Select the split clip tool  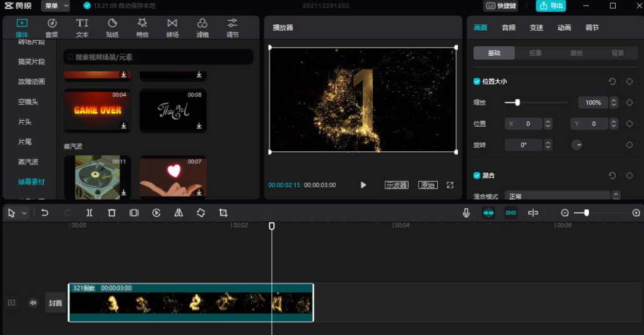click(x=90, y=213)
